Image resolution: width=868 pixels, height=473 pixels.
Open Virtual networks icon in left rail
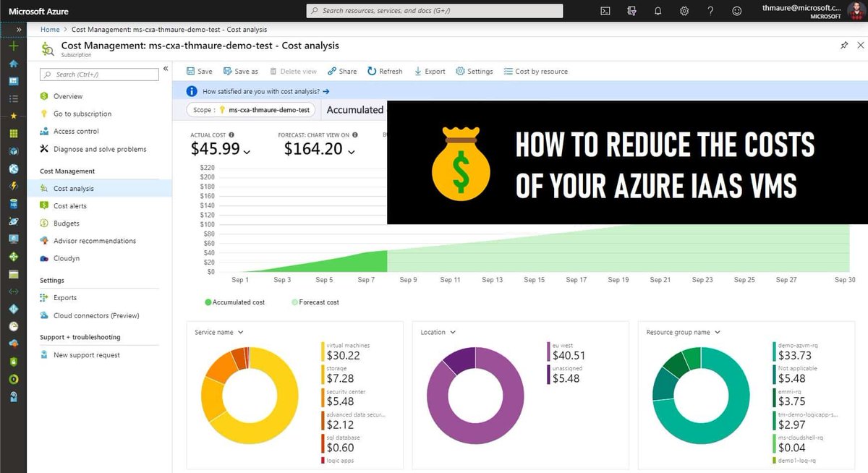point(13,291)
